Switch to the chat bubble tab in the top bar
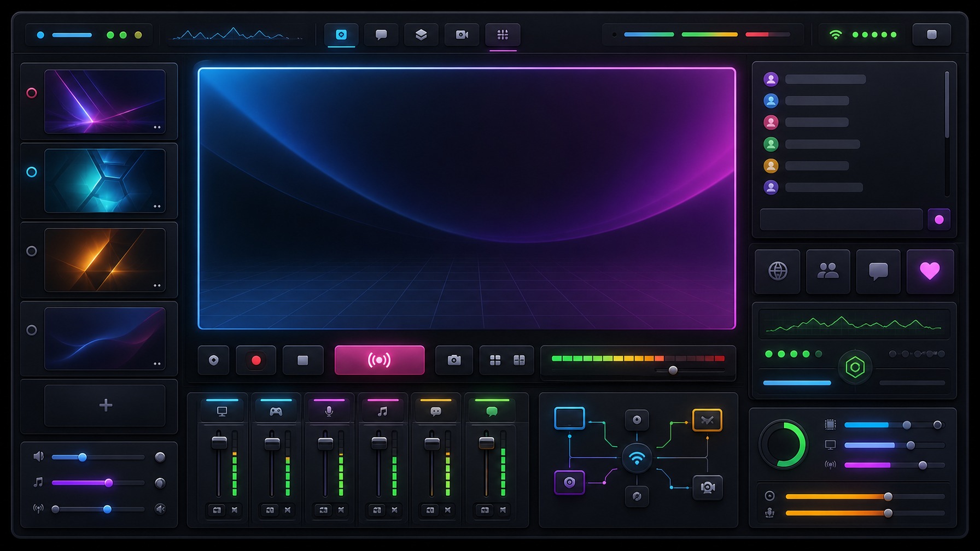This screenshot has height=551, width=980. (x=381, y=35)
